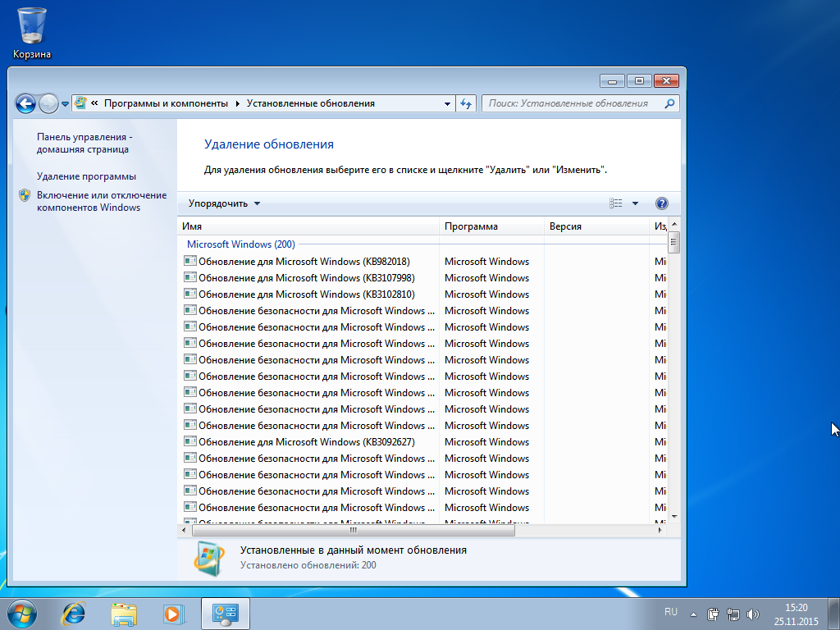Click 'Установлено обновлений: 200' status text

coord(308,565)
